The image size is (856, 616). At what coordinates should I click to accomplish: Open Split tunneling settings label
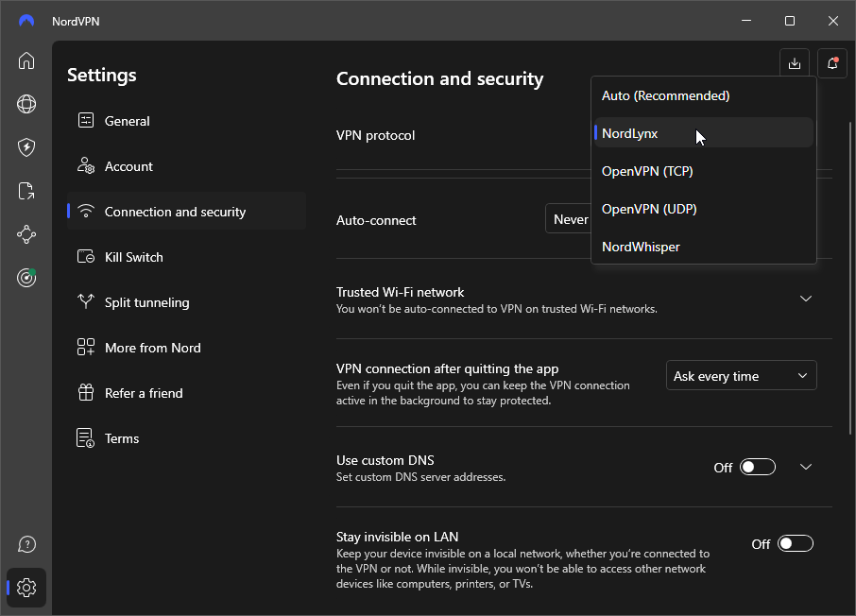146,302
